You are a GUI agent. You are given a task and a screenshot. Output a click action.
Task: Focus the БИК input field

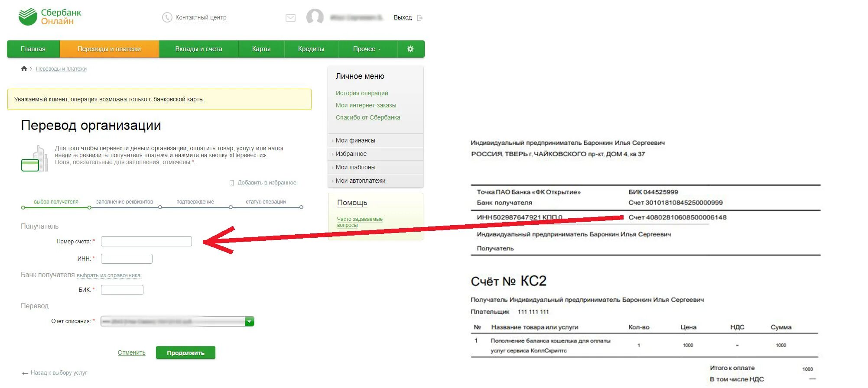pos(122,290)
